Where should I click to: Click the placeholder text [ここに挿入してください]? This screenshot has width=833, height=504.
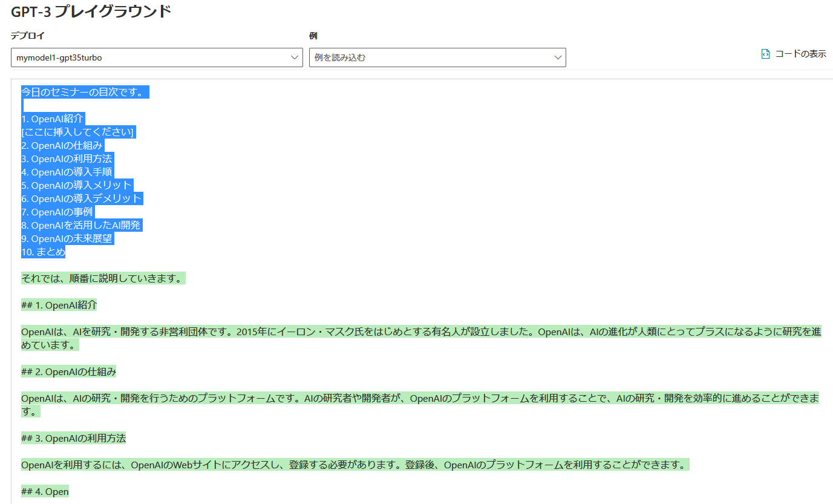[77, 131]
